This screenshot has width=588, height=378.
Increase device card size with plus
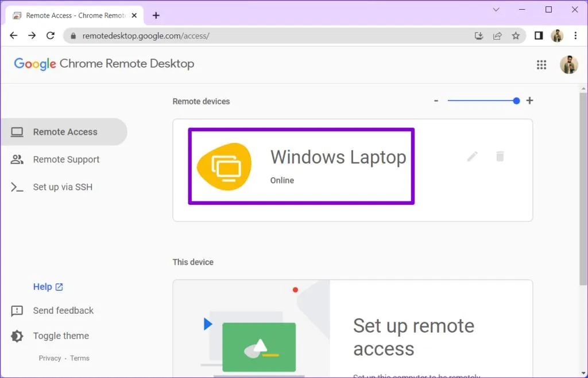529,100
